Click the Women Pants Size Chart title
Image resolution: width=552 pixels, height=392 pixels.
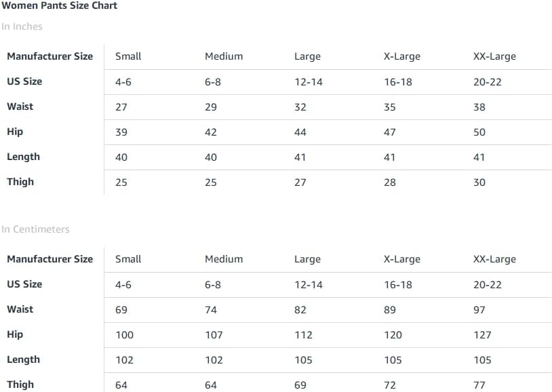click(x=59, y=6)
